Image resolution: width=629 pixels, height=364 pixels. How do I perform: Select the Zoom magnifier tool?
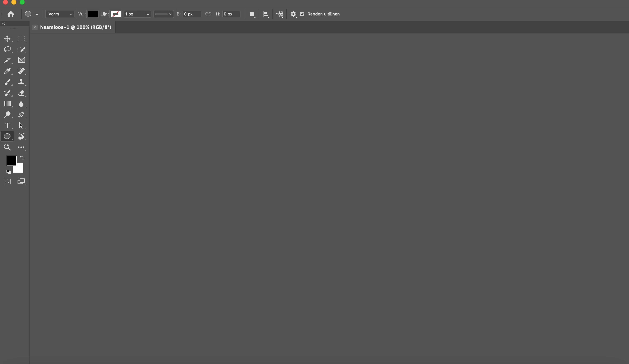click(7, 147)
